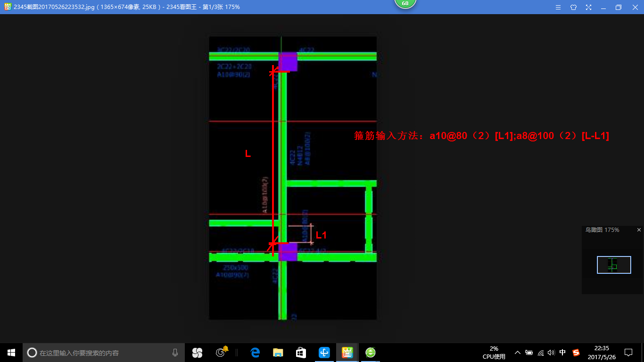The image size is (644, 362).
Task: Close the 鸟瞰图 overview panel
Action: (x=639, y=230)
